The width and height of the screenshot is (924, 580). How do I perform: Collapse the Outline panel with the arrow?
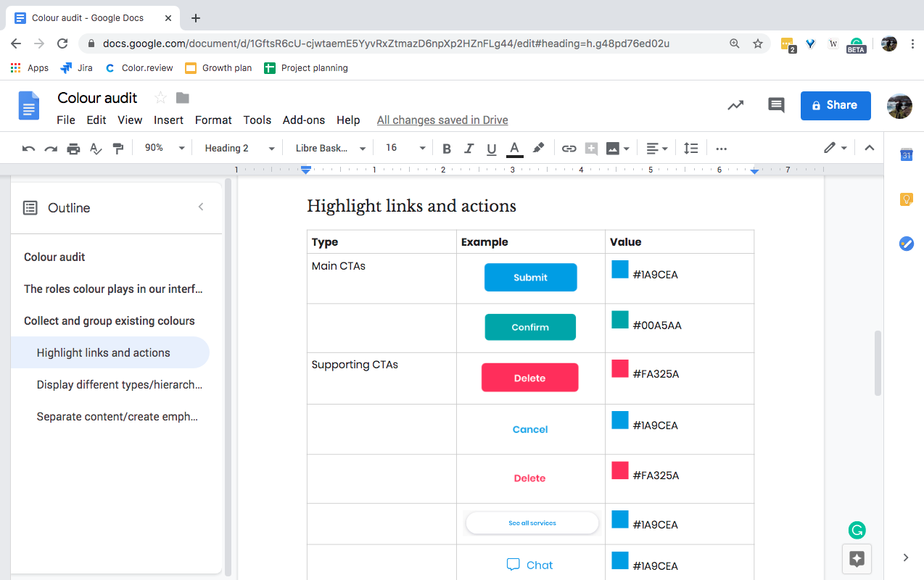(x=201, y=207)
